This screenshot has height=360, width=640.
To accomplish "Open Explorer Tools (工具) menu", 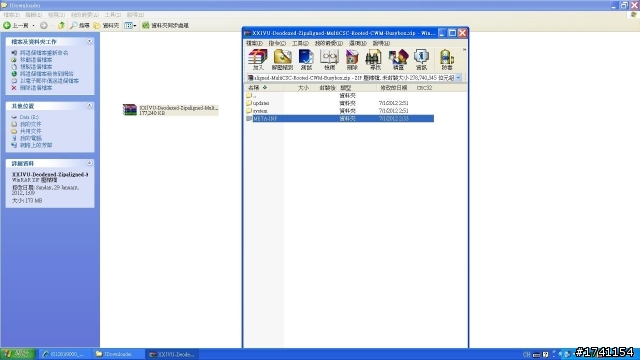I will point(113,15).
